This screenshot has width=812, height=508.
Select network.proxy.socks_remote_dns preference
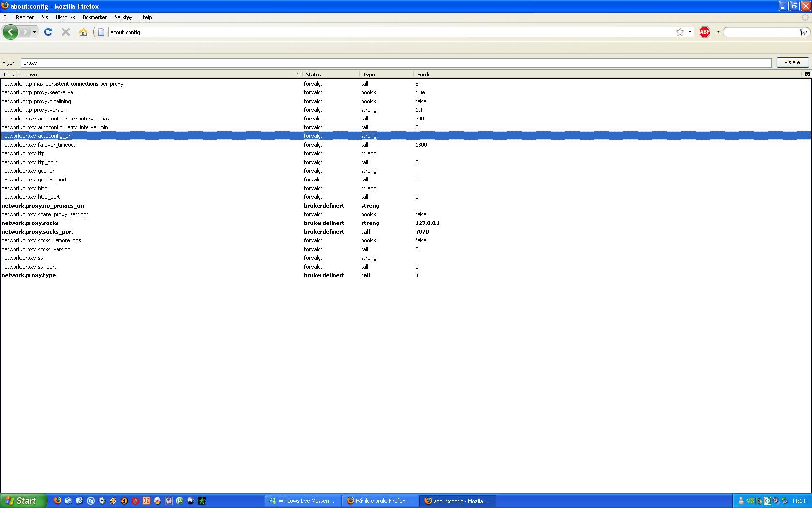click(x=406, y=240)
